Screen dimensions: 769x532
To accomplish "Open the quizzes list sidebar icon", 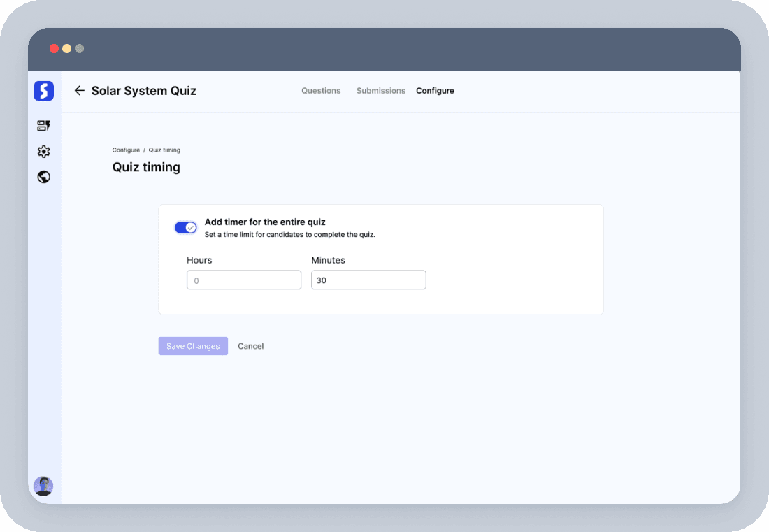I will click(43, 126).
